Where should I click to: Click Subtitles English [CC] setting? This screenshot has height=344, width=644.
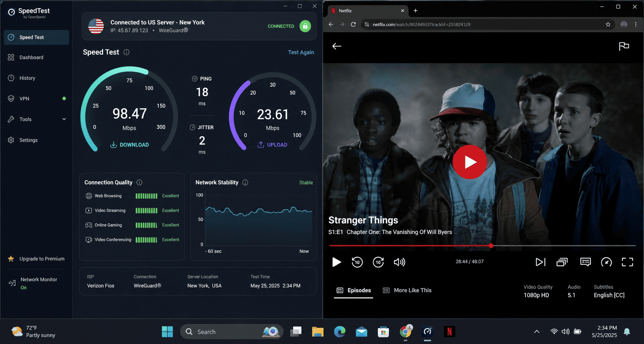pyautogui.click(x=609, y=296)
